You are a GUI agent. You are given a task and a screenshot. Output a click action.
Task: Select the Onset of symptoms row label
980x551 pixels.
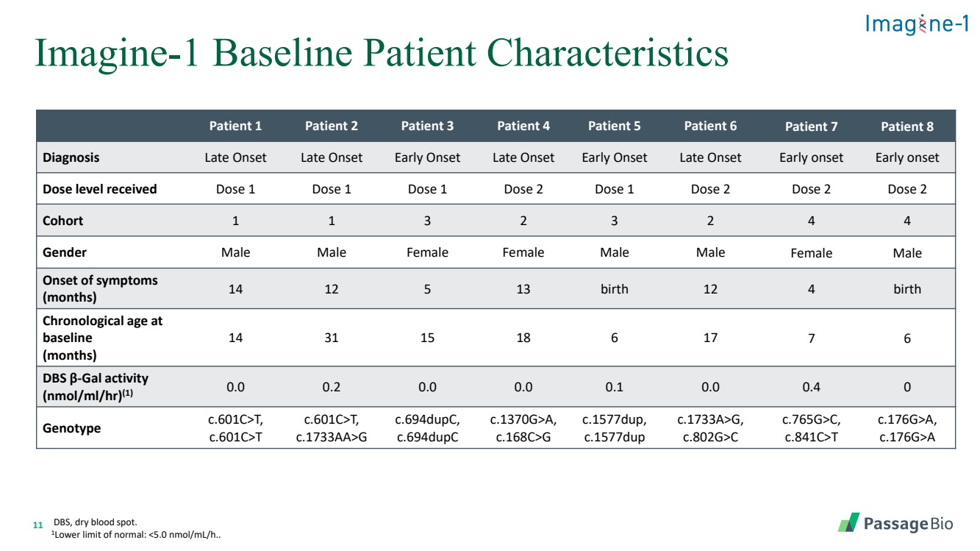pyautogui.click(x=100, y=288)
